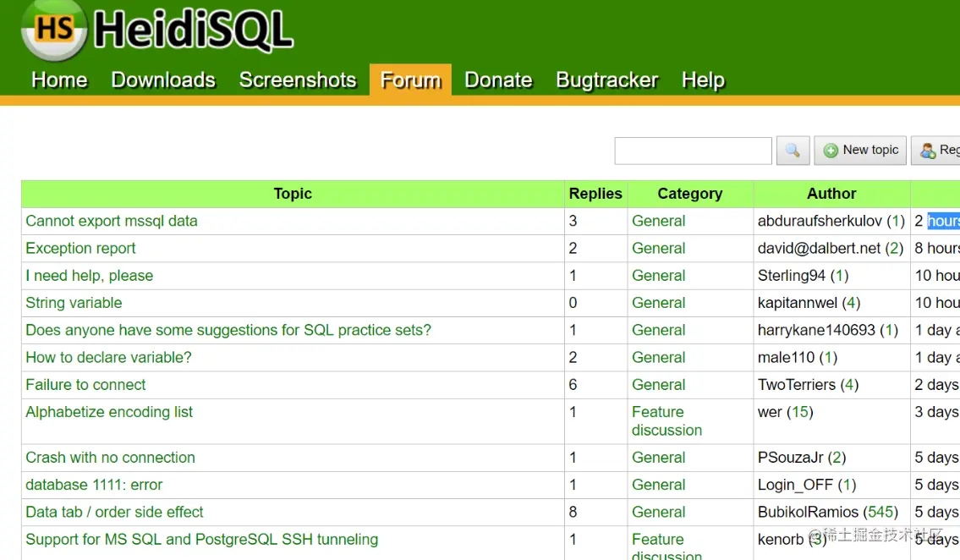
Task: Open the Donate page
Action: pyautogui.click(x=498, y=80)
